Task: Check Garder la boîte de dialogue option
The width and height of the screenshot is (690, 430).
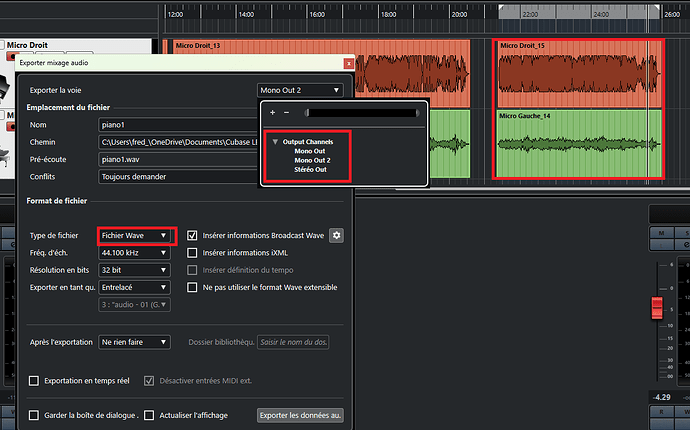Action: coord(34,415)
